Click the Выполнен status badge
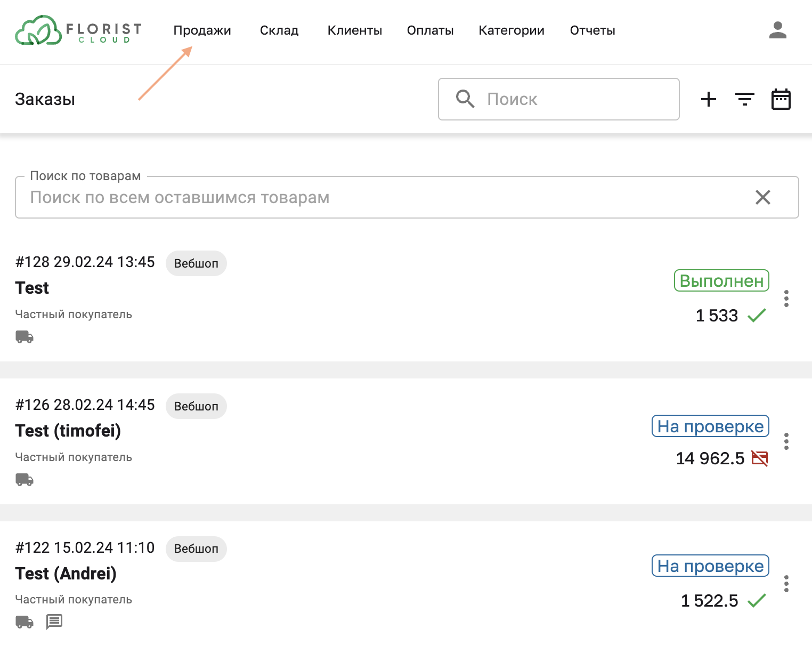 721,281
